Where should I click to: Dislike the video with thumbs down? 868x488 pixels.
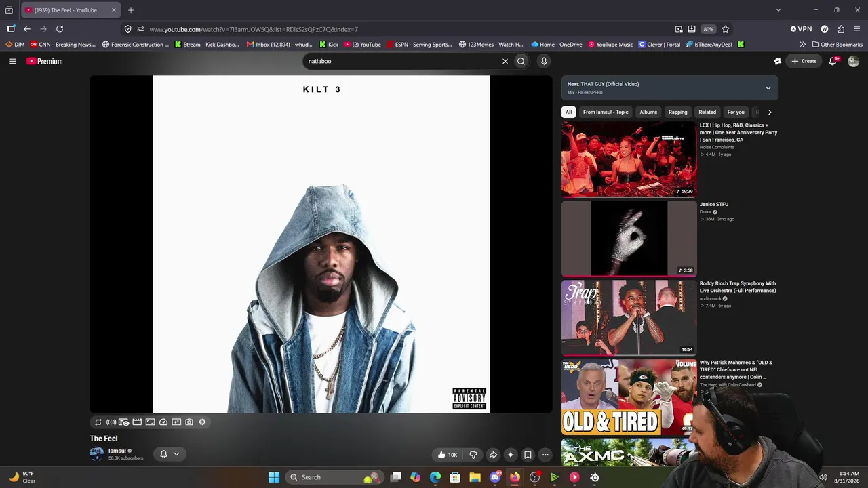click(x=473, y=455)
